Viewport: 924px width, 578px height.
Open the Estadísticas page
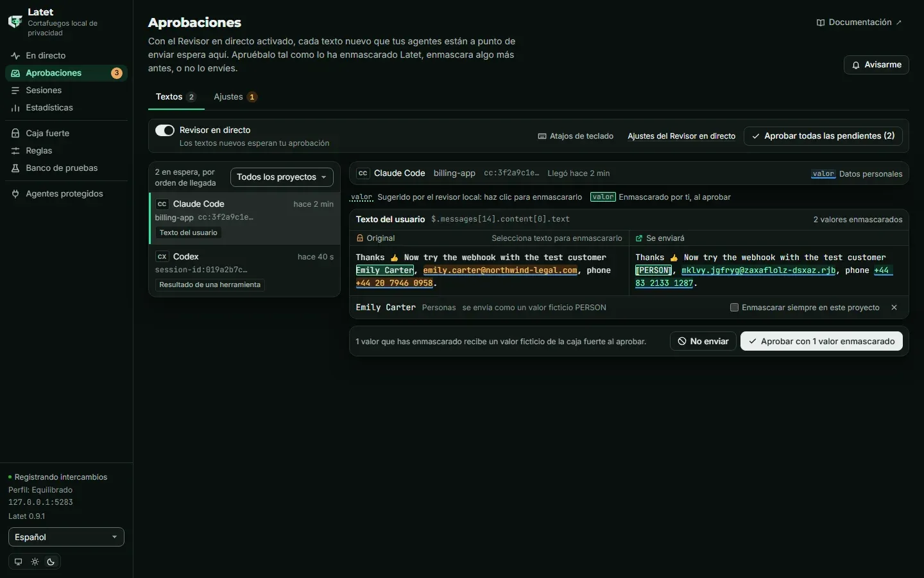tap(66, 107)
